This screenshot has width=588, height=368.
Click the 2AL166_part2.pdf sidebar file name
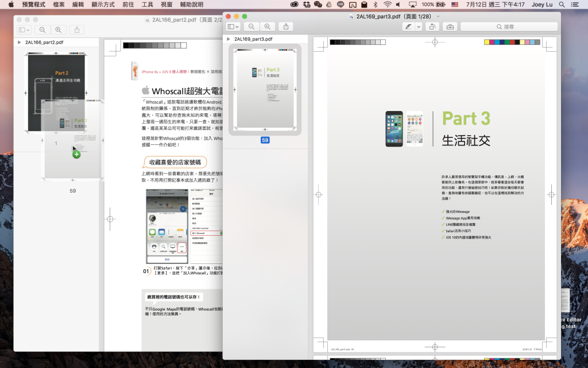[x=44, y=43]
